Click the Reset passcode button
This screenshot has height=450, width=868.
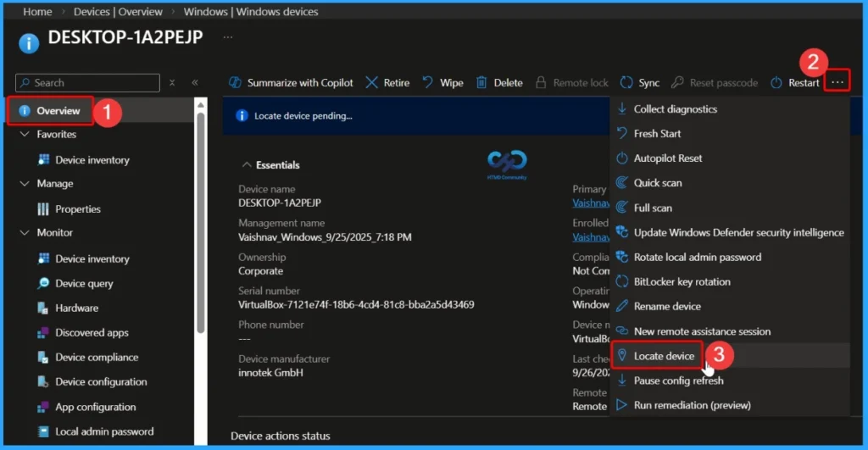(x=715, y=82)
